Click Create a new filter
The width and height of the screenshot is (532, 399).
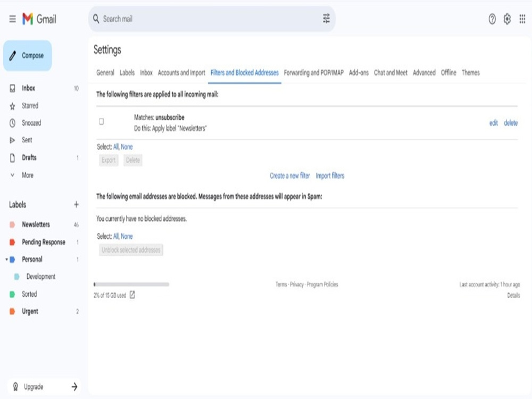tap(290, 176)
